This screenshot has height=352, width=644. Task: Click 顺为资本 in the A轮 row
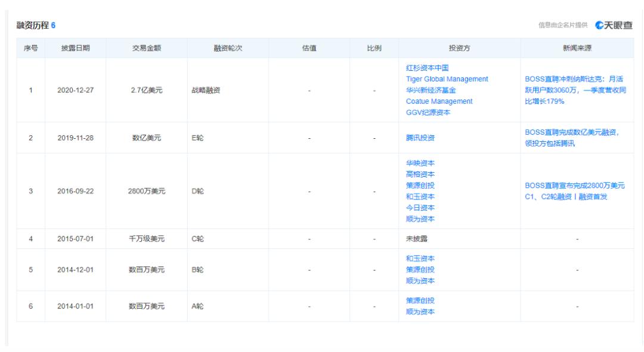pos(420,312)
